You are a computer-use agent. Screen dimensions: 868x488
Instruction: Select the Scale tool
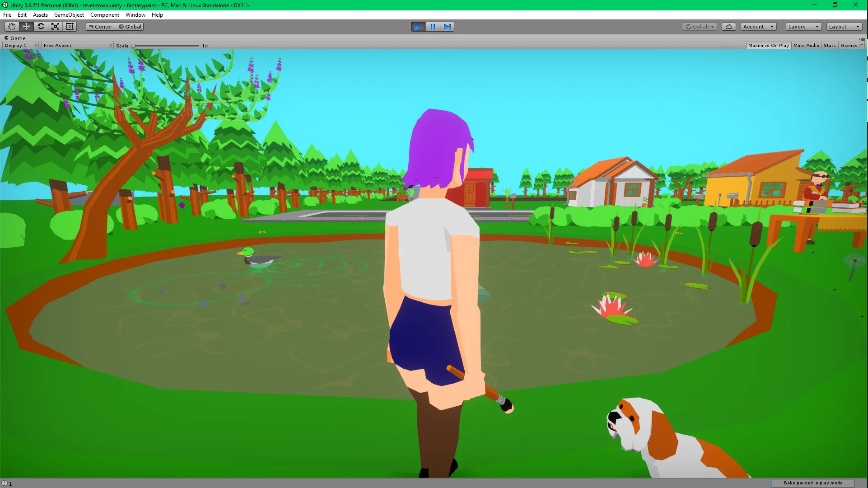coord(55,27)
